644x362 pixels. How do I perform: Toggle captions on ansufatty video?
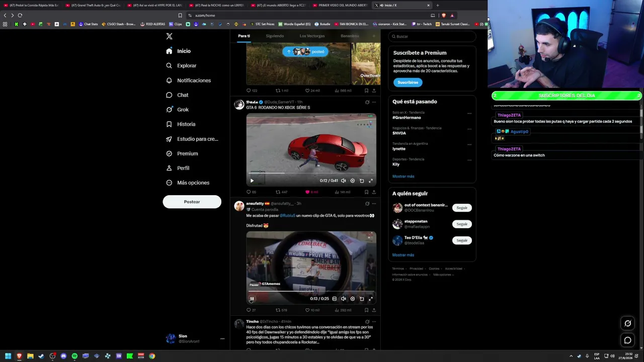[x=335, y=299]
